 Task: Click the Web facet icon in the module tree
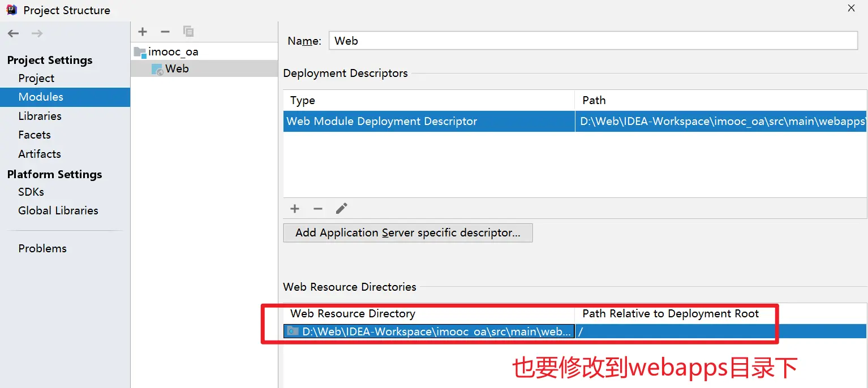coord(157,69)
